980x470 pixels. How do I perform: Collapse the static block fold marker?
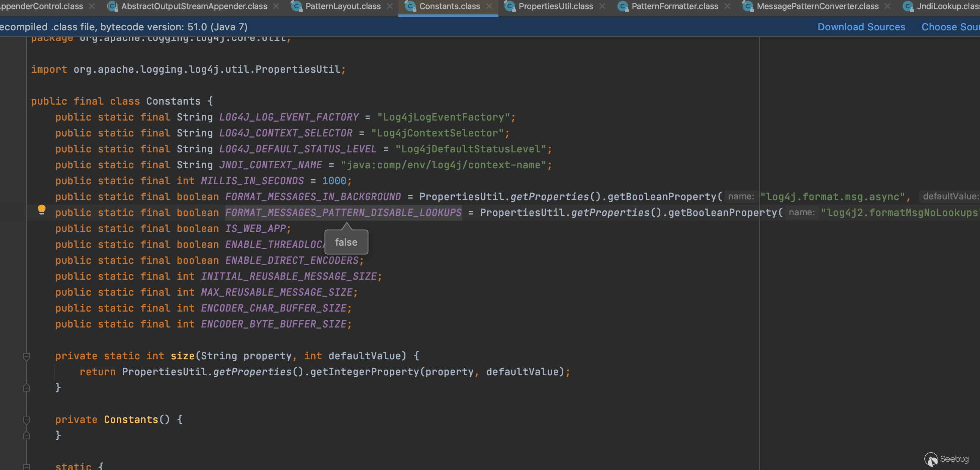click(26, 467)
